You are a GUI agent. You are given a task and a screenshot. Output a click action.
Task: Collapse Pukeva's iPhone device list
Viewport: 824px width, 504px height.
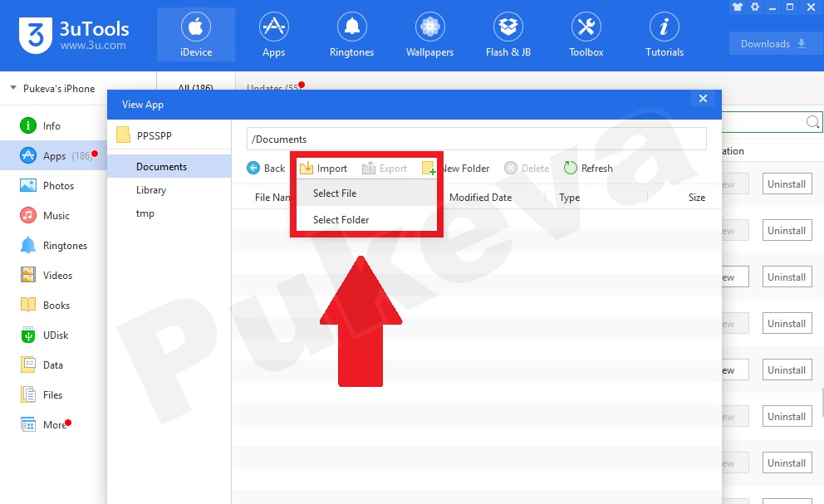pos(13,88)
